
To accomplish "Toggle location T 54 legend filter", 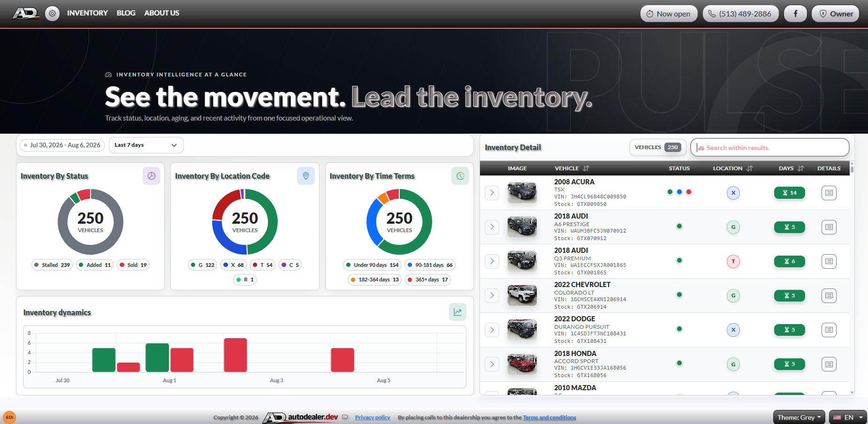I will 263,265.
